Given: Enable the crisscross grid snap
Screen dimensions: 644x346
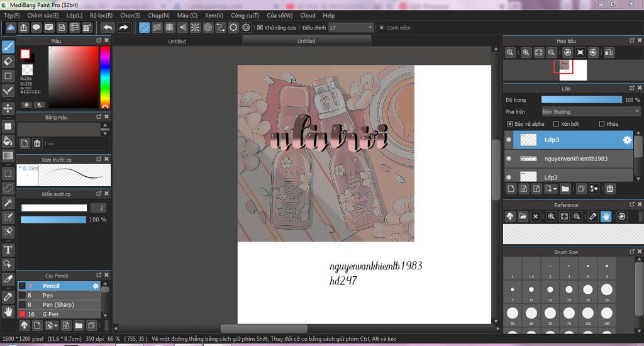Looking at the screenshot, I should click(170, 28).
